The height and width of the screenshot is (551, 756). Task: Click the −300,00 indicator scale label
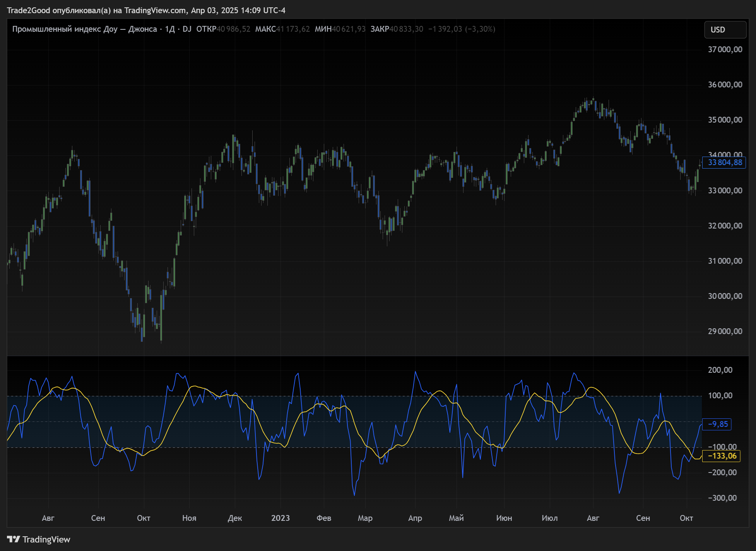[x=722, y=498]
